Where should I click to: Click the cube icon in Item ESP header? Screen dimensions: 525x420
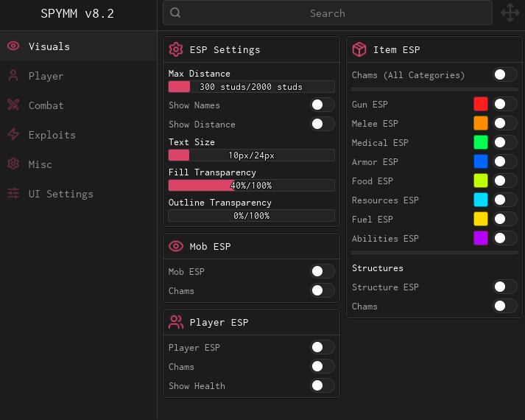(x=359, y=49)
